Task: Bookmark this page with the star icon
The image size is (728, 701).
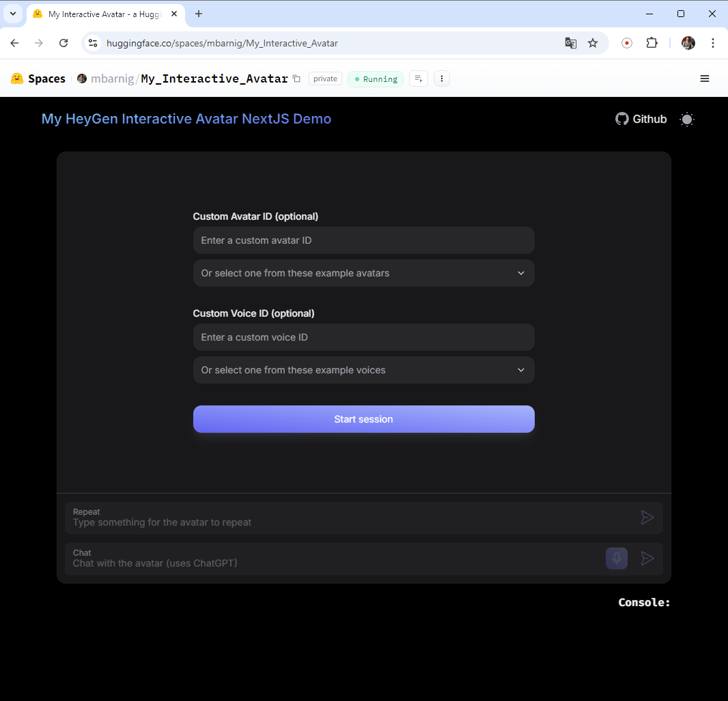Action: coord(593,43)
